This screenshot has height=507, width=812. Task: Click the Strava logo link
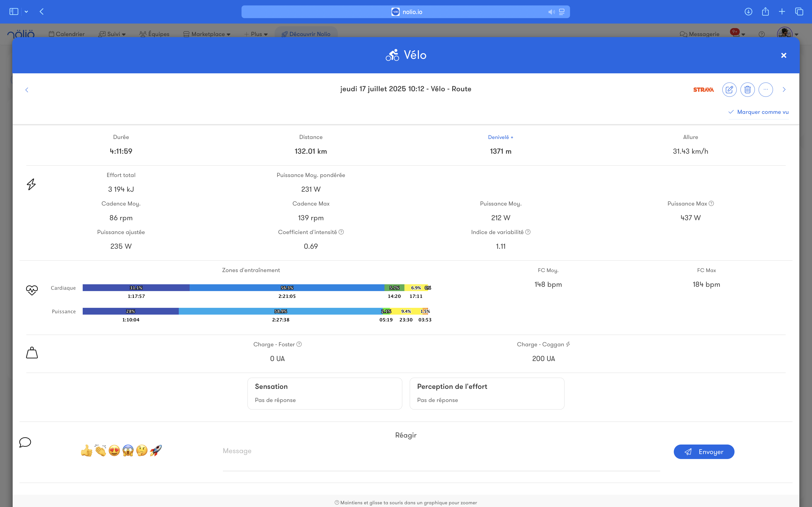703,90
